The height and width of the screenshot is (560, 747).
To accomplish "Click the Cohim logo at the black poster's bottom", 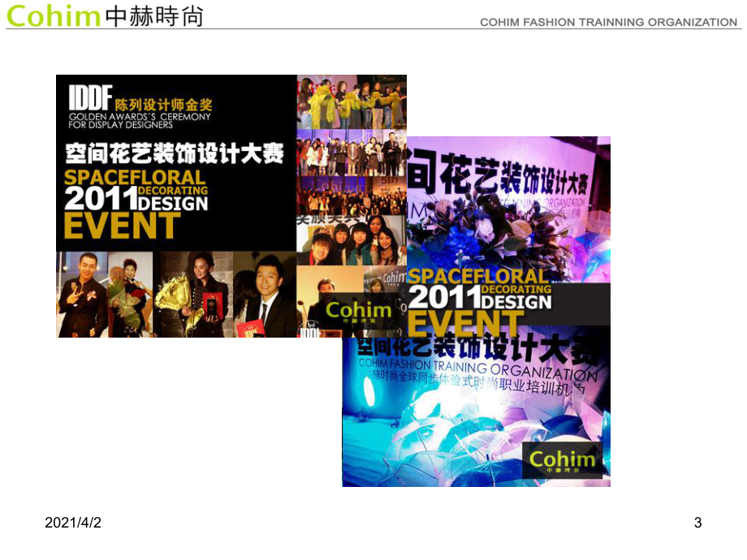I will tap(358, 312).
